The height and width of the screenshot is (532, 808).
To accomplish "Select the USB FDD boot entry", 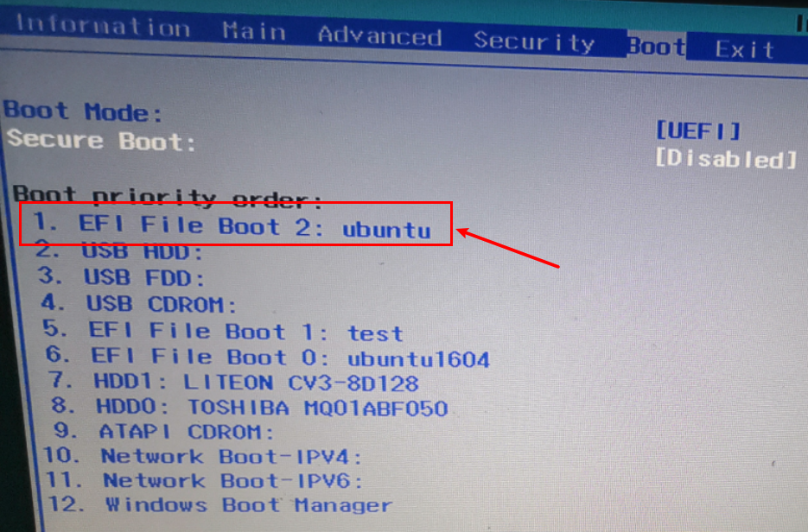I will (x=122, y=277).
